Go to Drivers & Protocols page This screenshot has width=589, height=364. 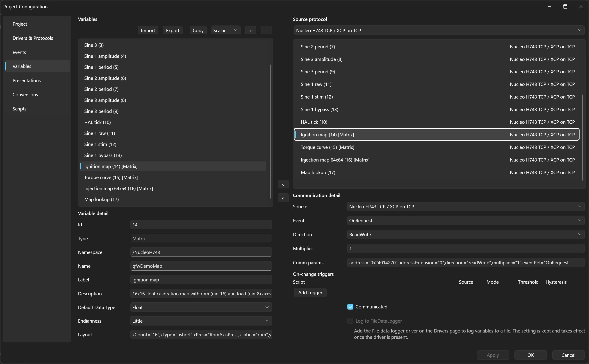(37, 38)
